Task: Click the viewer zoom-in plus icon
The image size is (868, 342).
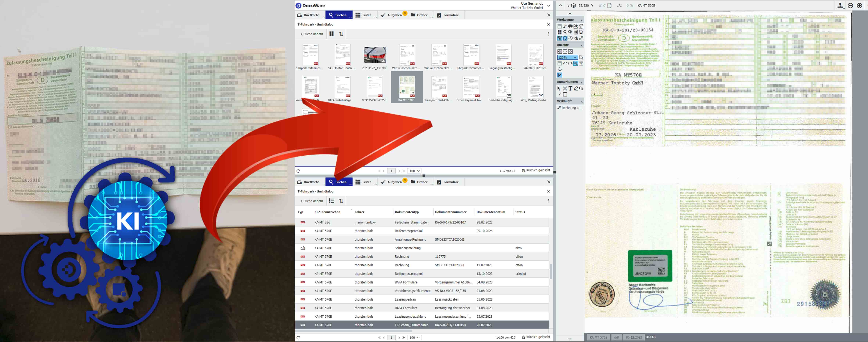Action: 860,5
